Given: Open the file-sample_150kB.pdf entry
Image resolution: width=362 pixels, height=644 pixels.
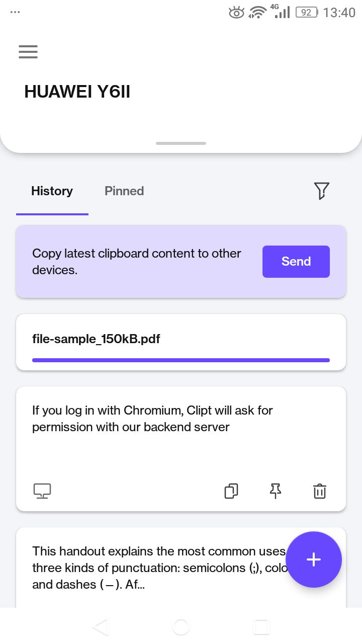Looking at the screenshot, I should pyautogui.click(x=96, y=339).
